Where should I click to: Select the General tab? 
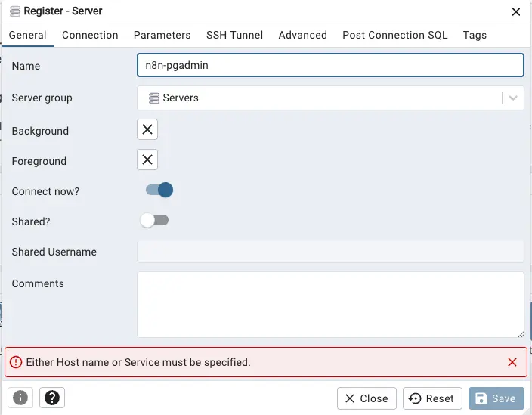(27, 35)
